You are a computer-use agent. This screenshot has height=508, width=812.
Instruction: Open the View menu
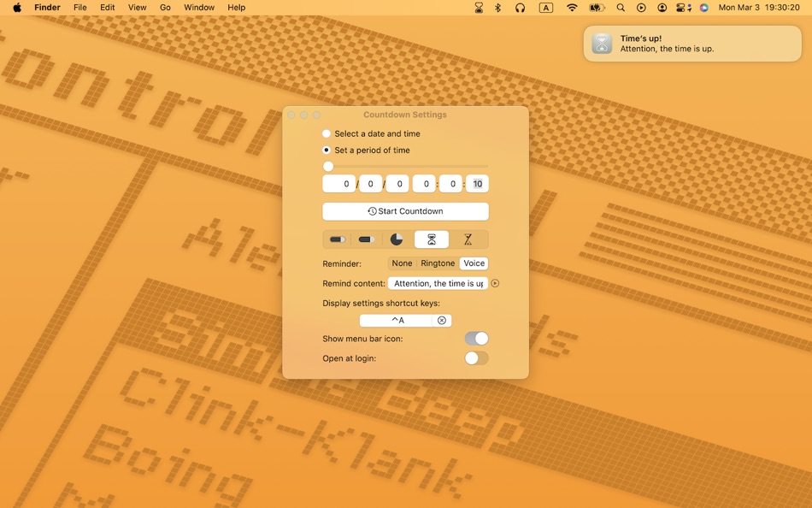(x=138, y=8)
